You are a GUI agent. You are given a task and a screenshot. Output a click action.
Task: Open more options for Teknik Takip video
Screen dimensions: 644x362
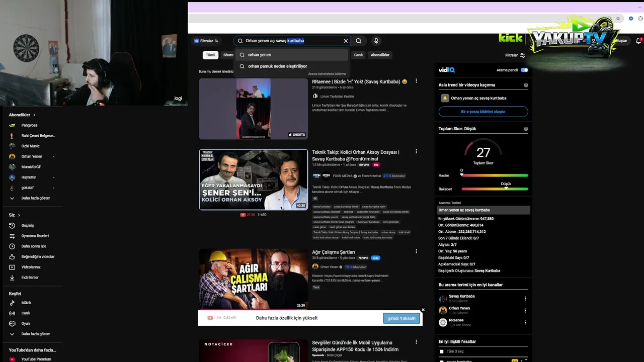pos(416,151)
